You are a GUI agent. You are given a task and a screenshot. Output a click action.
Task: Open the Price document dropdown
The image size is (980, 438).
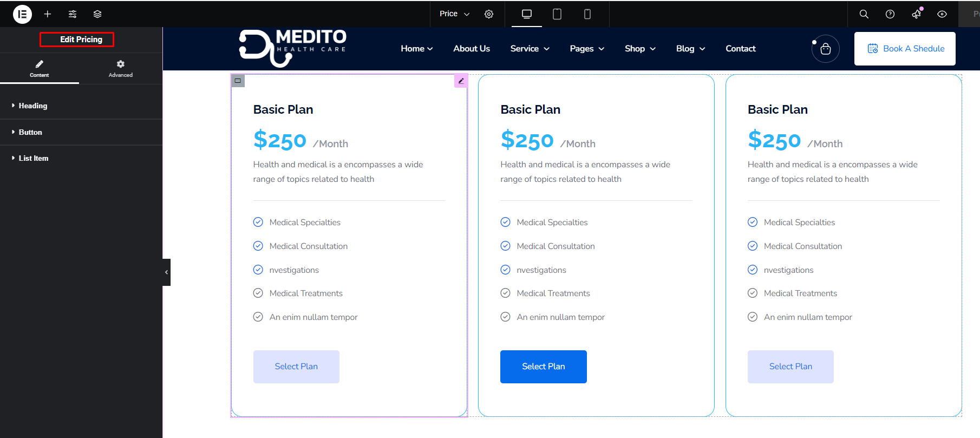pyautogui.click(x=454, y=14)
